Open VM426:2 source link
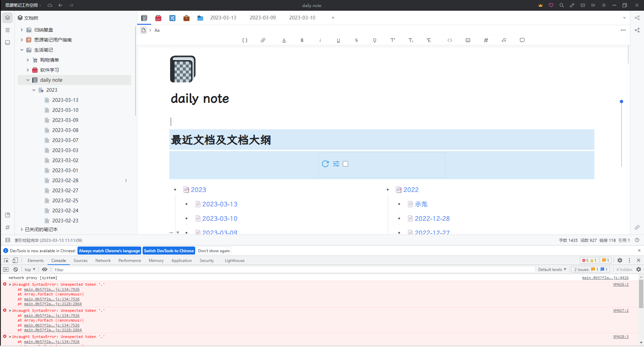 tap(621, 284)
